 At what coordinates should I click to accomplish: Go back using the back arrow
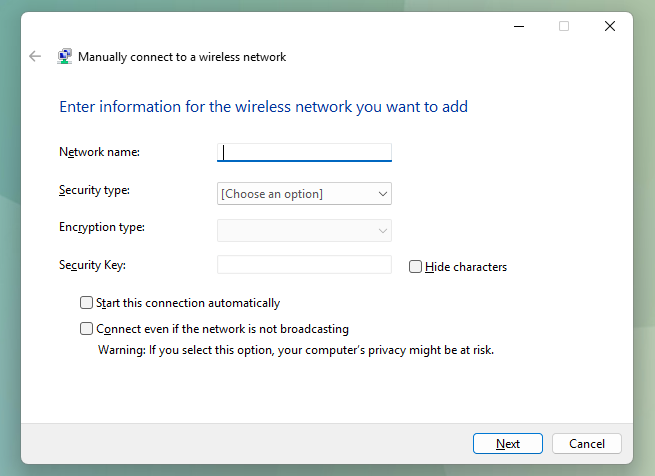coord(35,57)
